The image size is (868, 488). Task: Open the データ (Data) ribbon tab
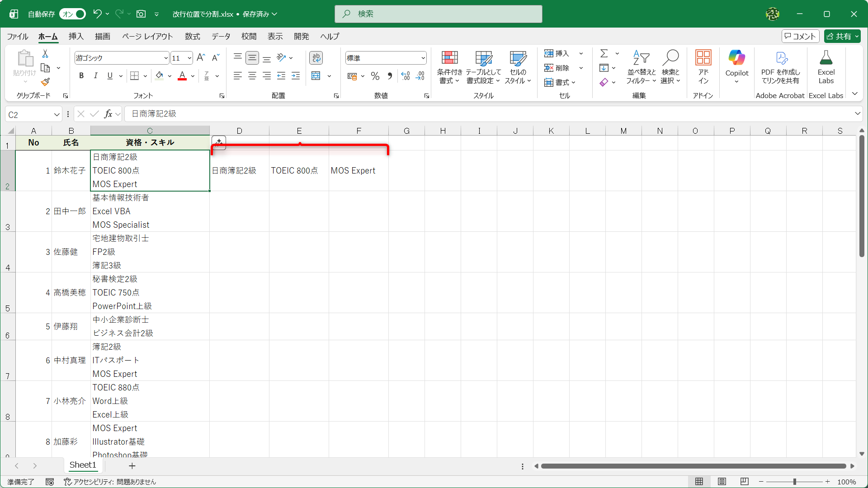pos(221,36)
